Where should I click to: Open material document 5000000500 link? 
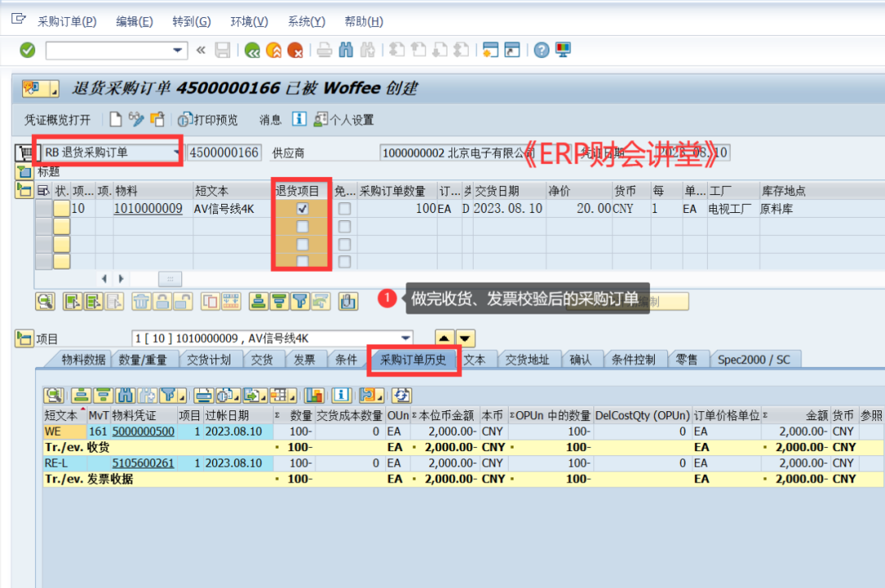pos(143,431)
